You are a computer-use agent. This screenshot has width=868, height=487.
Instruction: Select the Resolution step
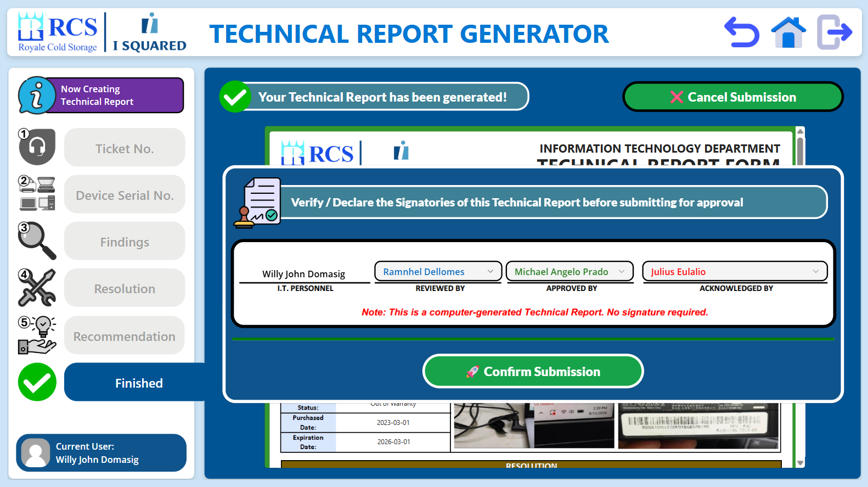pos(125,288)
